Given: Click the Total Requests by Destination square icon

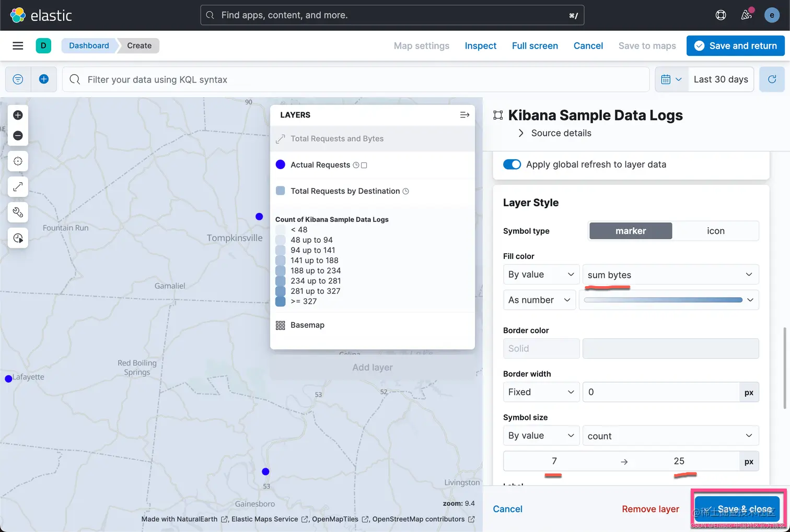Looking at the screenshot, I should [281, 191].
